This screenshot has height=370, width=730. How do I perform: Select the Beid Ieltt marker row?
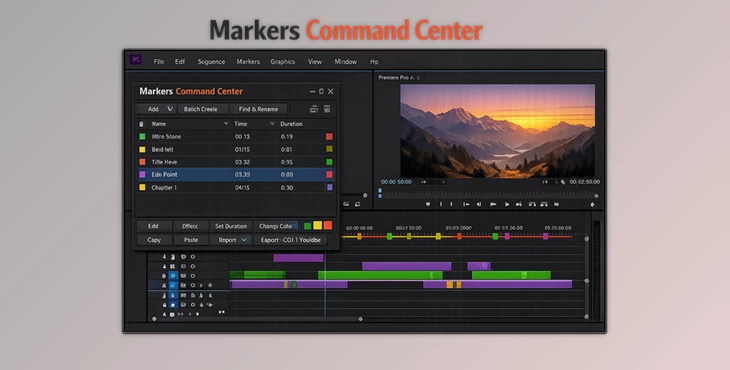(235, 149)
